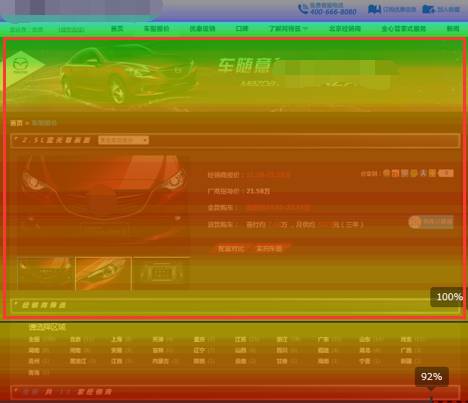The height and width of the screenshot is (403, 468).
Task: Click the switch city link in nav bar
Action: [x=71, y=30]
